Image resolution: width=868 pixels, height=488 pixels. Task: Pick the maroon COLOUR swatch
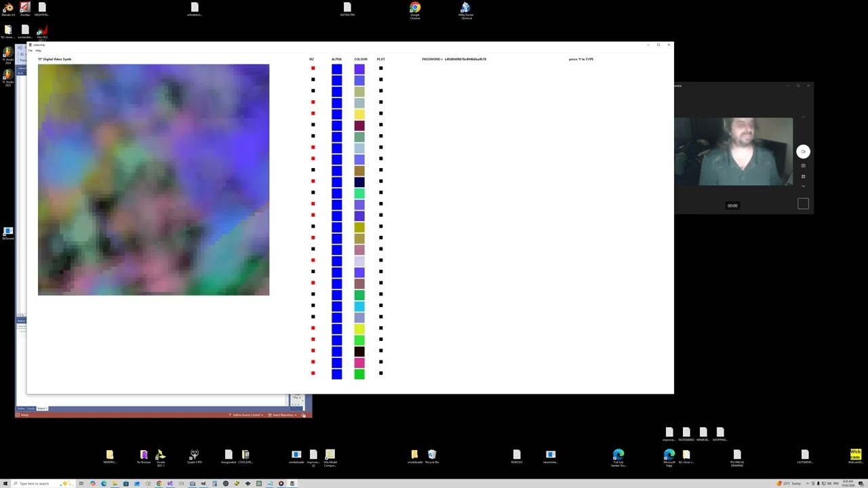359,125
